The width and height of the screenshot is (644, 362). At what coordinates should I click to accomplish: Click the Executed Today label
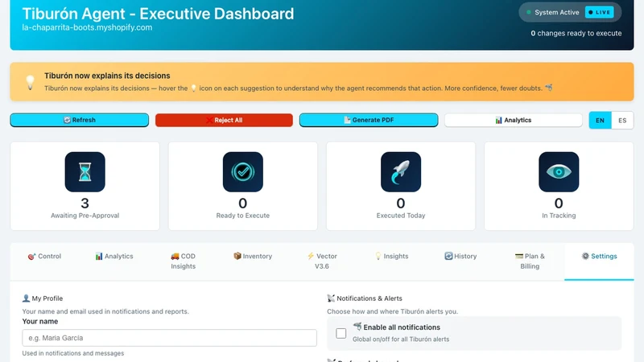[x=401, y=216]
